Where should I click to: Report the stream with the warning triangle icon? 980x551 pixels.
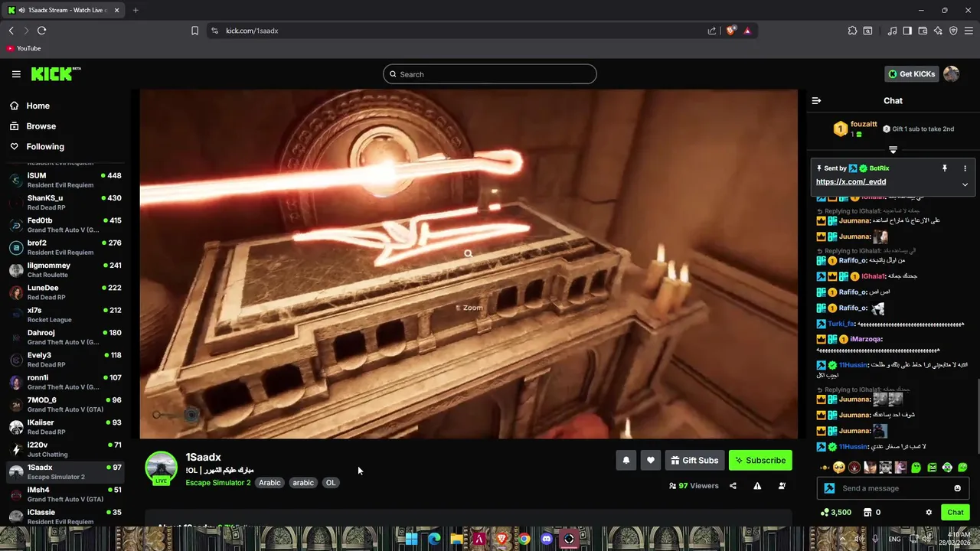point(757,486)
